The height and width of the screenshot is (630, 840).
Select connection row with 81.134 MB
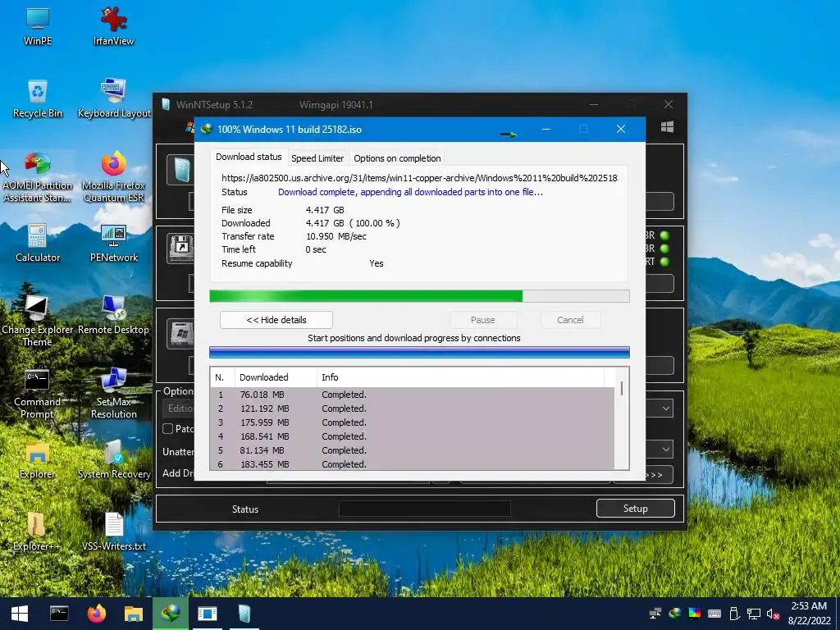[413, 450]
